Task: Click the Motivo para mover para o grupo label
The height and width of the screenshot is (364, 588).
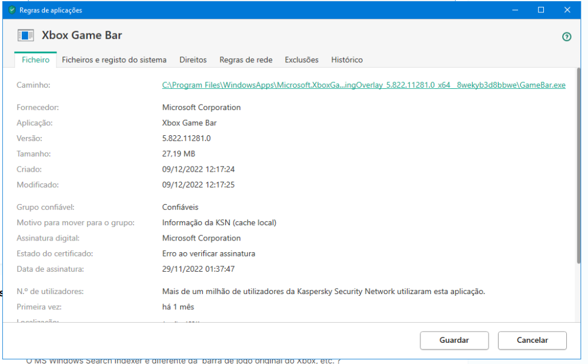Action: (x=75, y=222)
